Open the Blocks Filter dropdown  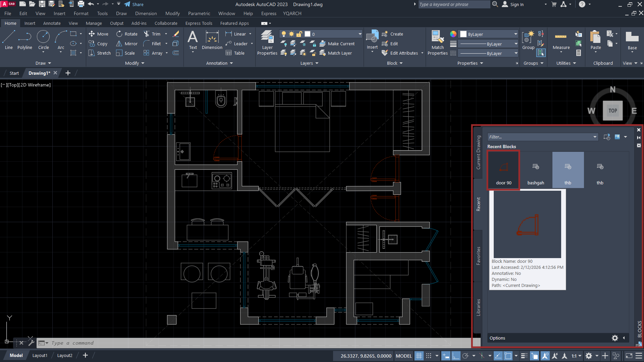pos(595,137)
